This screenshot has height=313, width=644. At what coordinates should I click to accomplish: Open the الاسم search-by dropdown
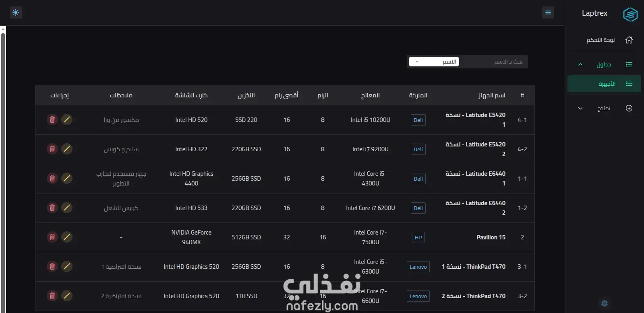(434, 62)
